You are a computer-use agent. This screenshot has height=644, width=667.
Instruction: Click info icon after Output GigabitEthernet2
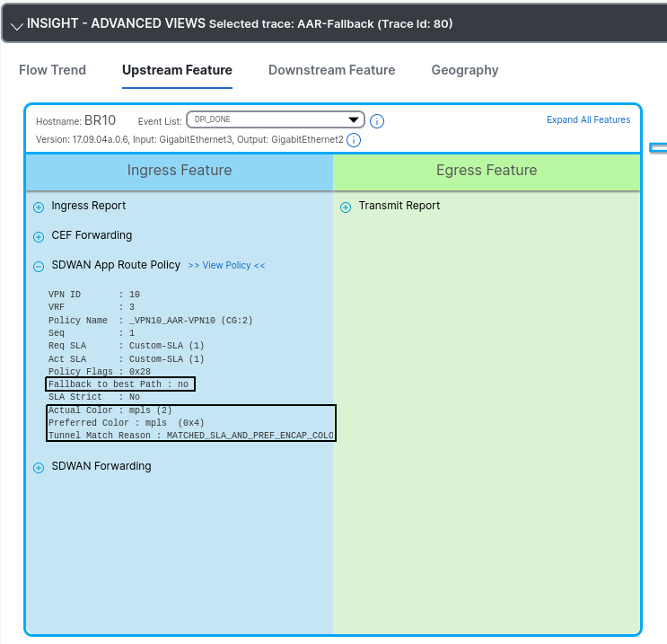[354, 140]
